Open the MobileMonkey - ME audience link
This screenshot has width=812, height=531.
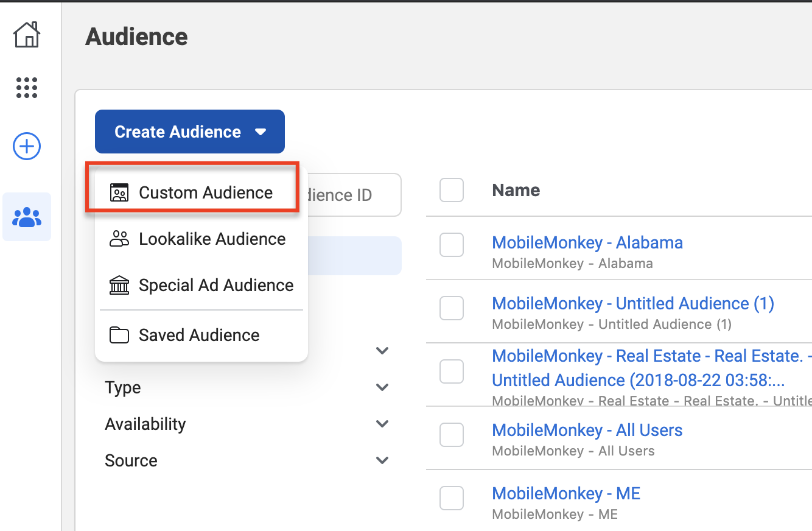pyautogui.click(x=566, y=493)
